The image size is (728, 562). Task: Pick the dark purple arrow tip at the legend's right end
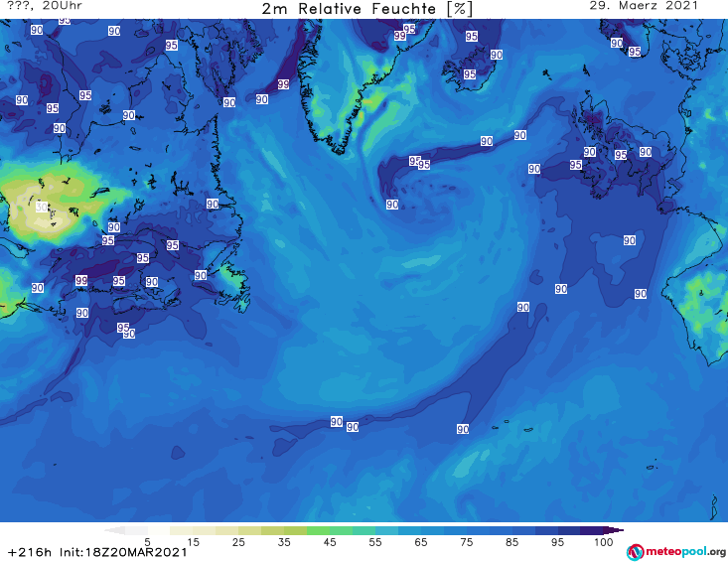click(614, 530)
